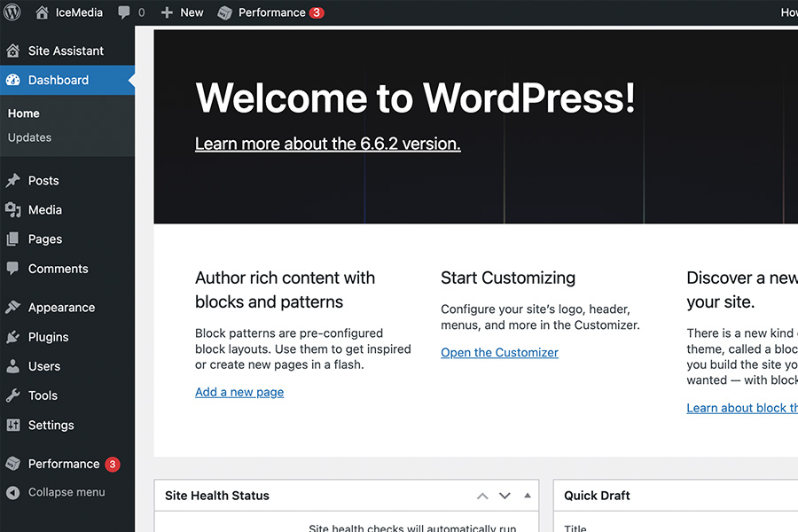The height and width of the screenshot is (532, 798).
Task: Click IceMedia site name in admin bar
Action: tap(79, 12)
